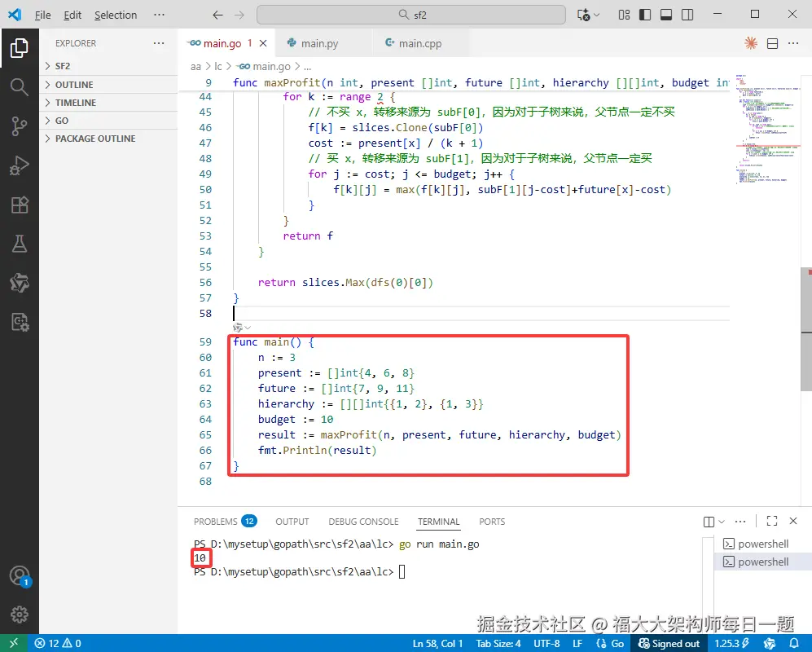This screenshot has width=812, height=652.
Task: Open the OUTPUT panel tab
Action: (292, 522)
